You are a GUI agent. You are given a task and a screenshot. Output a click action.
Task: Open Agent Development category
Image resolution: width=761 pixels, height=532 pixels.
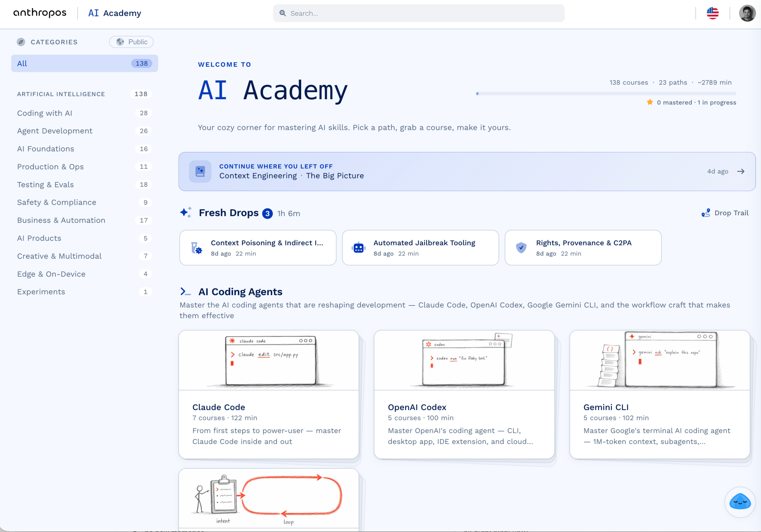click(84, 131)
